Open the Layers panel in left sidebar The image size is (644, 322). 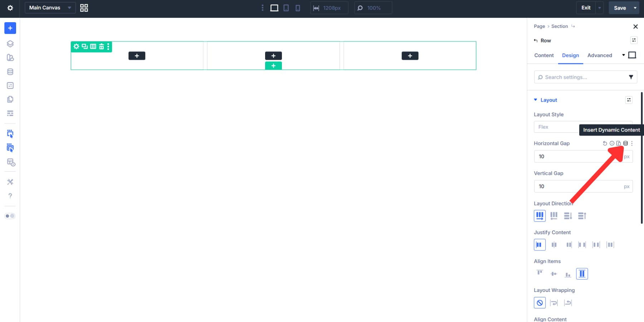[10, 44]
